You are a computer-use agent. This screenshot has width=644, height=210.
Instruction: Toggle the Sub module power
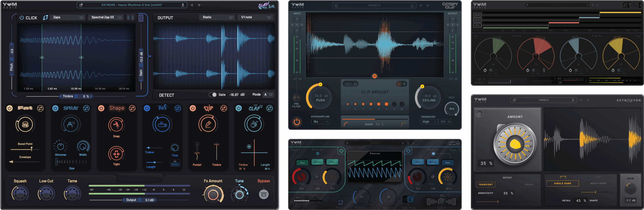(x=147, y=108)
